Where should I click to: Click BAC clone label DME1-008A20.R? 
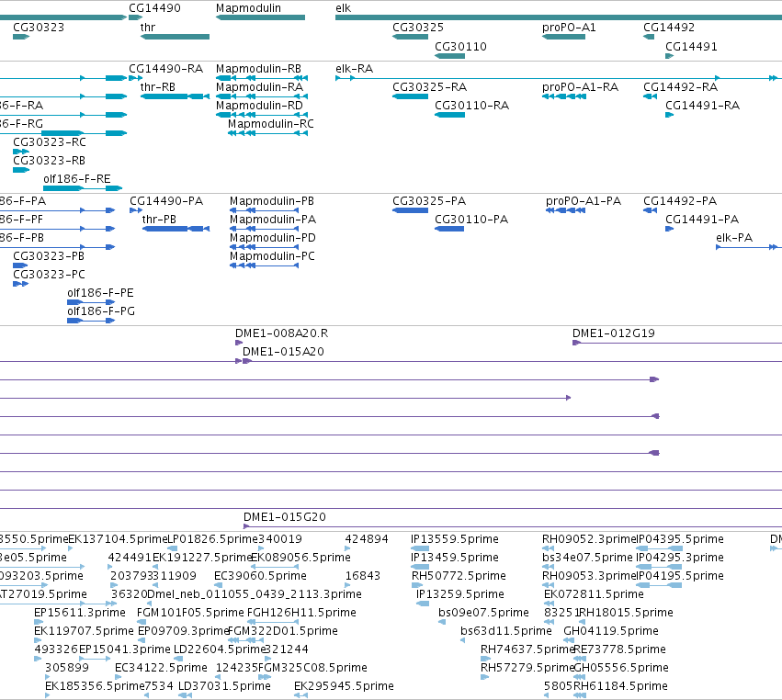(x=282, y=333)
